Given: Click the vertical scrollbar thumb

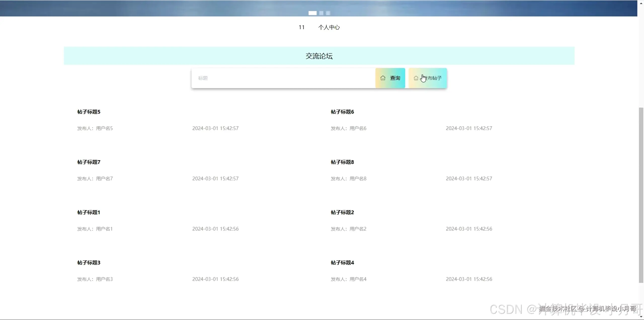Looking at the screenshot, I should click(x=641, y=195).
